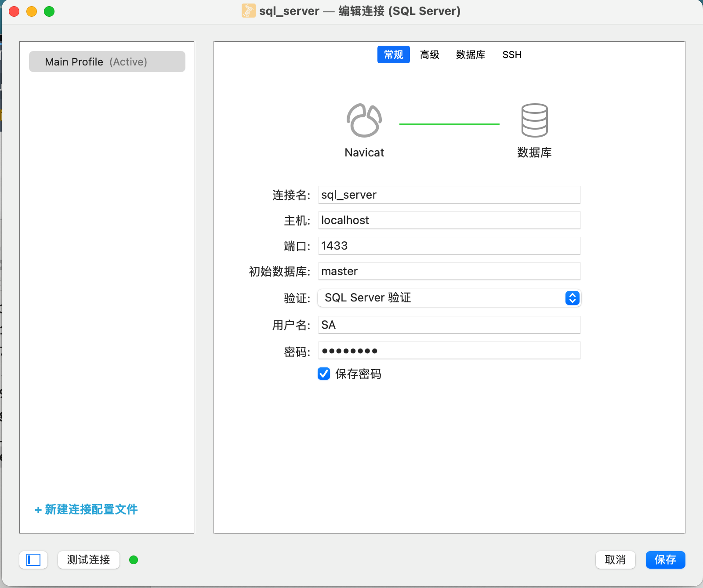Switch to the 常规 tab
Screen dimensions: 703x588
[394, 54]
